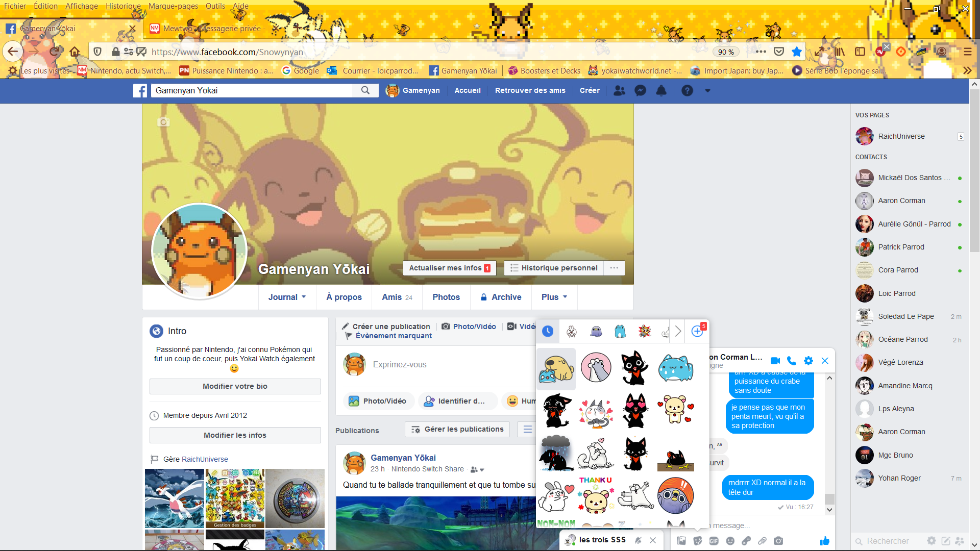The image size is (980, 551).
Task: Toggle the Firefox sidebar icon
Action: [x=860, y=52]
